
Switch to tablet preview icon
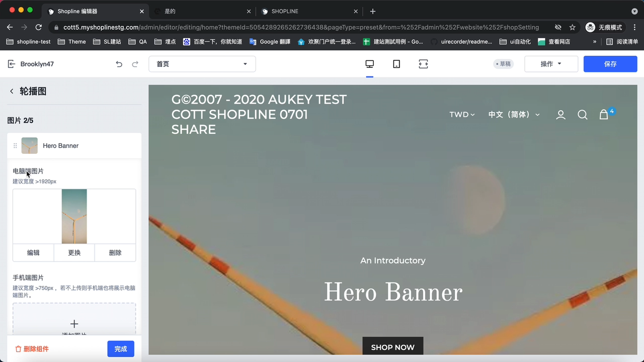pos(396,64)
